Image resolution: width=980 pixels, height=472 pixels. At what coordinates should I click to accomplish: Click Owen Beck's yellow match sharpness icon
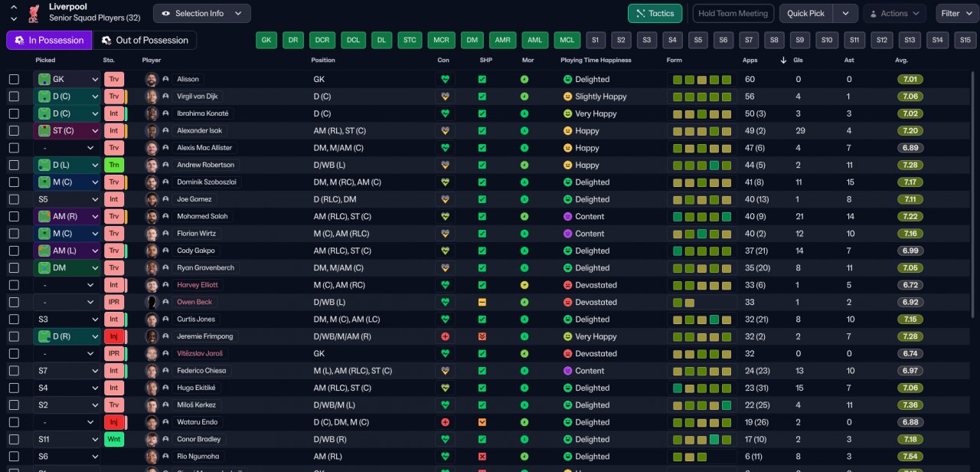(x=482, y=302)
